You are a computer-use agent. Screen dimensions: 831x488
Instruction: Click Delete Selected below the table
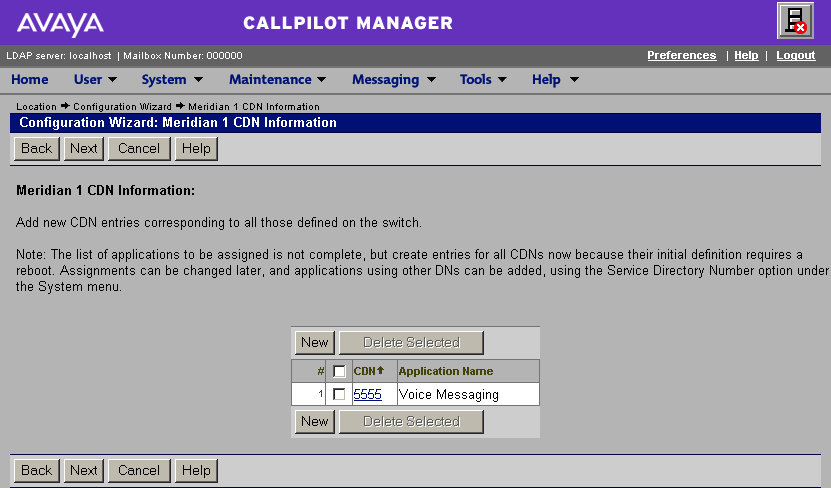pos(411,422)
